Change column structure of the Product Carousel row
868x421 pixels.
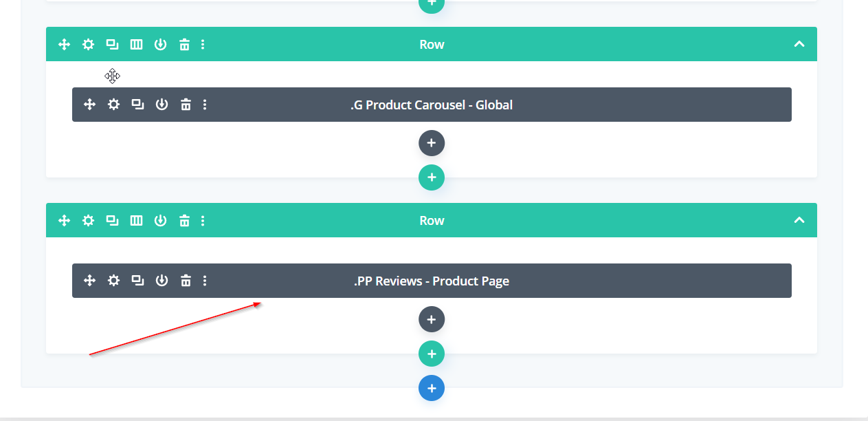(x=136, y=45)
